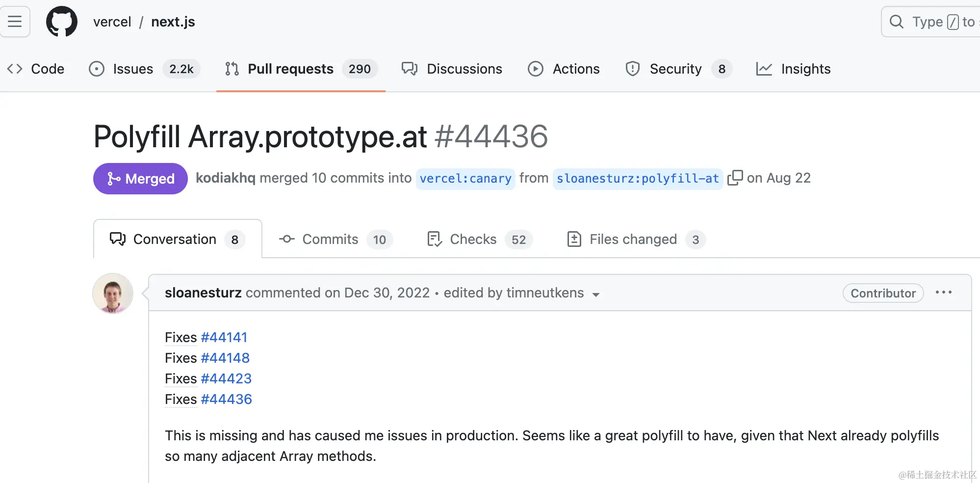Open the Insights graph icon
Screen dimensions: 980x483
coord(764,69)
